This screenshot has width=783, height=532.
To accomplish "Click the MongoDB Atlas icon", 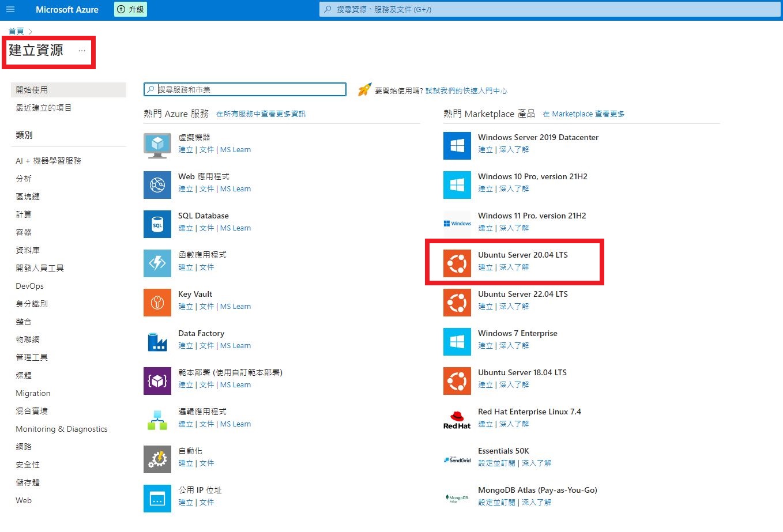I will tap(457, 498).
